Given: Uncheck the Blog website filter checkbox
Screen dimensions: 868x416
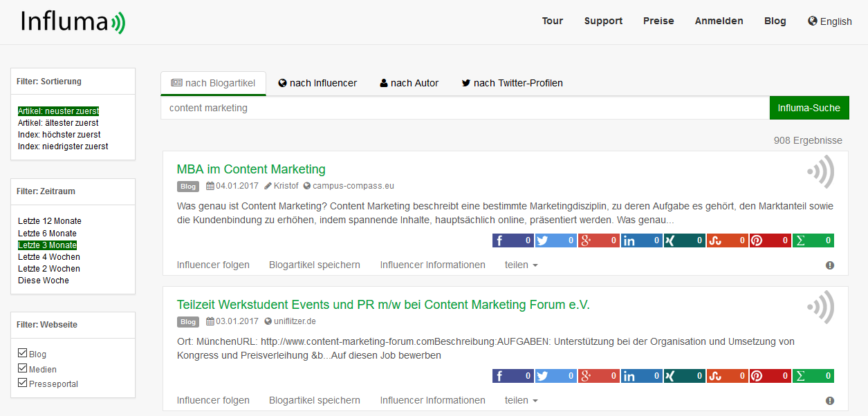Looking at the screenshot, I should coord(23,354).
